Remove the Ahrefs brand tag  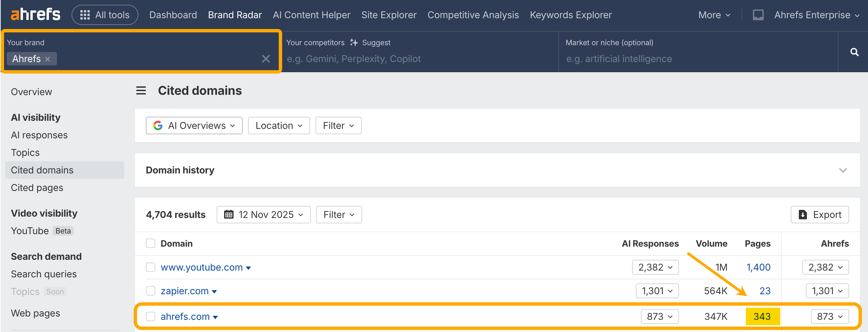tap(48, 59)
